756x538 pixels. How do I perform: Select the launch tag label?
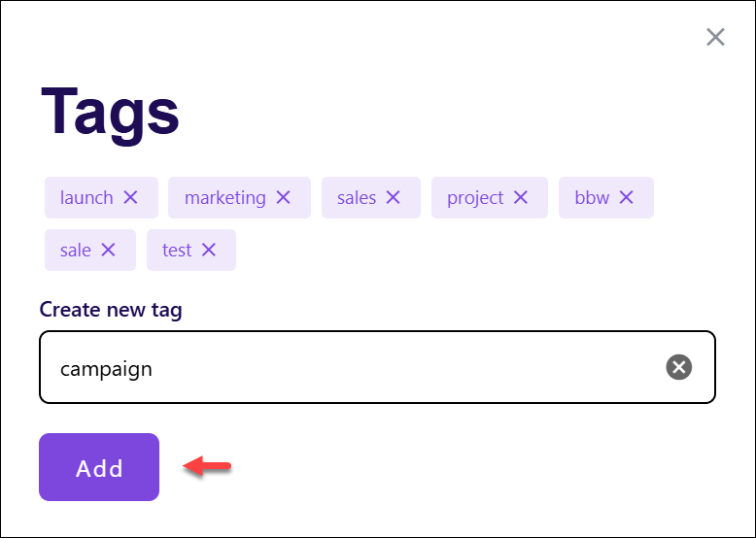pos(86,197)
